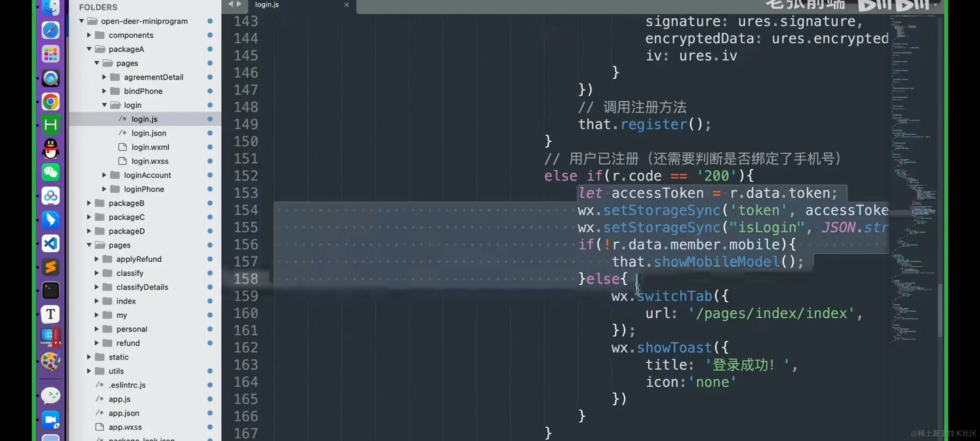Click the Sublime Text dock icon
Screen dimensions: 980x441
tap(51, 267)
